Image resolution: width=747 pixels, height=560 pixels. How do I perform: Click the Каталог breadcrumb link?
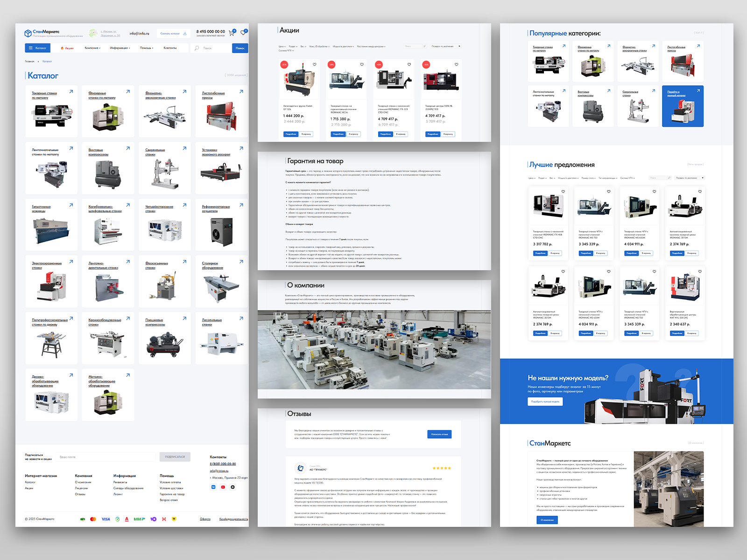point(47,61)
